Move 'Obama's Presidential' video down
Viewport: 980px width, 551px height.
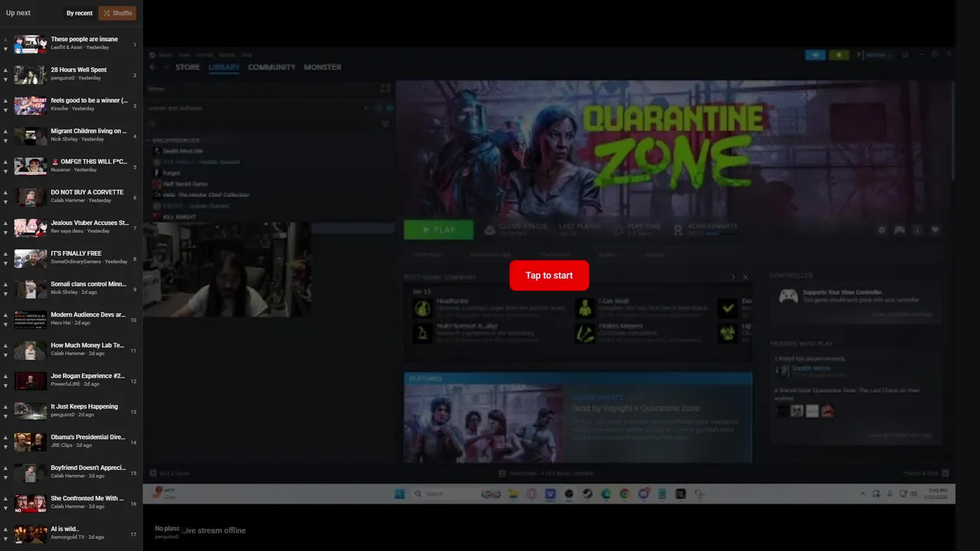point(5,446)
